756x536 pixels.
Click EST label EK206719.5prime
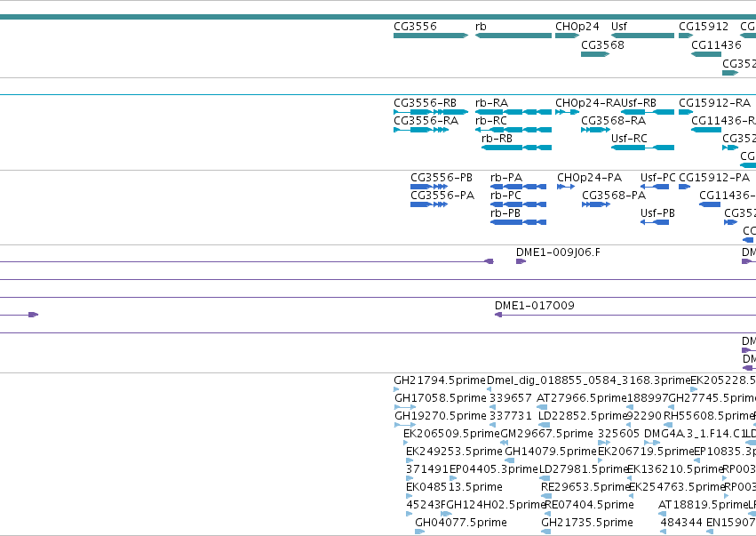coord(646,452)
